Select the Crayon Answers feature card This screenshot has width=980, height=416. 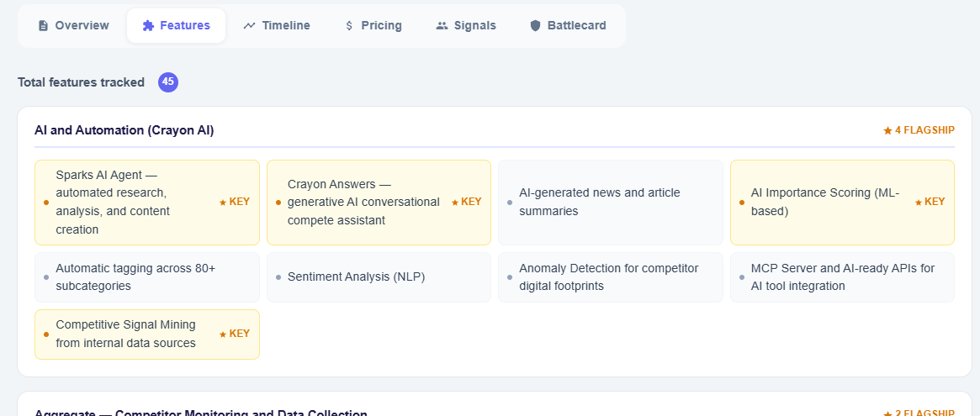(x=379, y=203)
